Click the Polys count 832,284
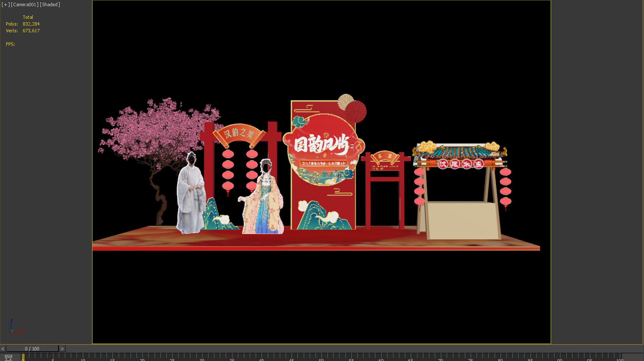The image size is (644, 361). [x=31, y=24]
